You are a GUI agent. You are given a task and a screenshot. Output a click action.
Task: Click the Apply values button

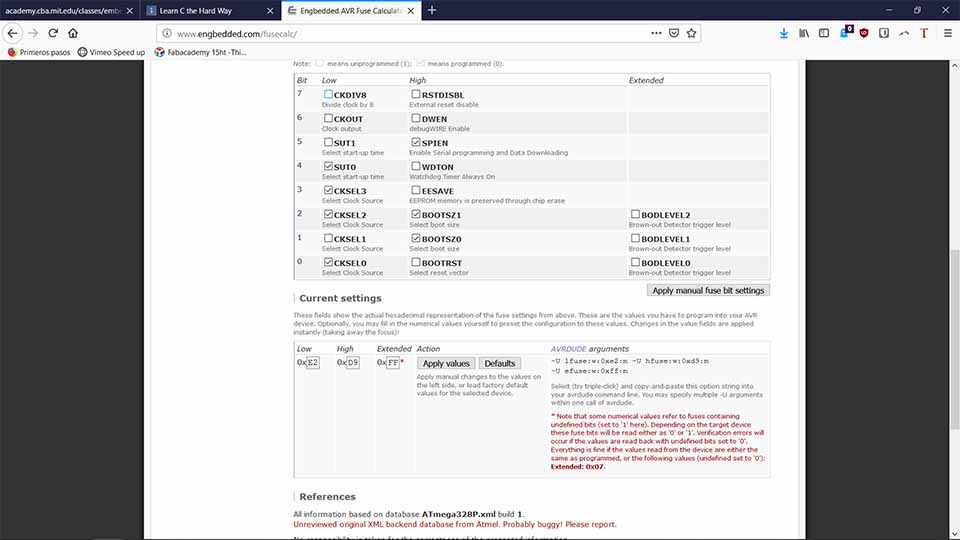(x=446, y=363)
